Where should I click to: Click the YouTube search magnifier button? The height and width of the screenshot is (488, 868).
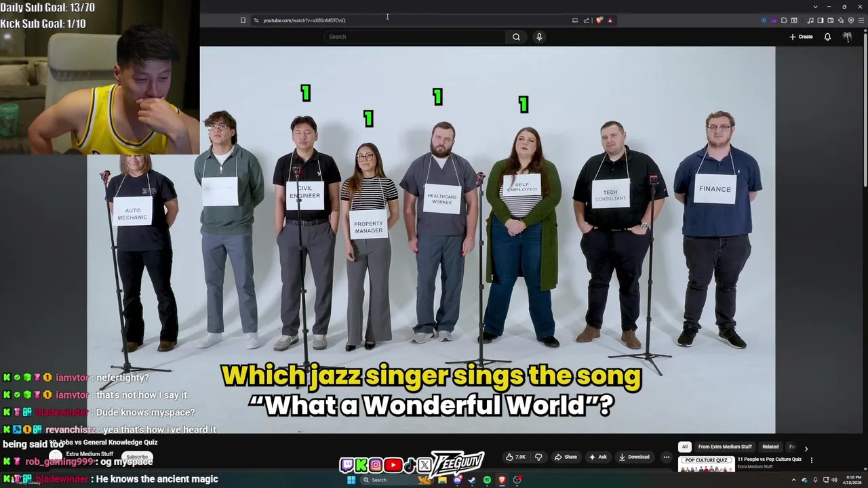pyautogui.click(x=516, y=37)
